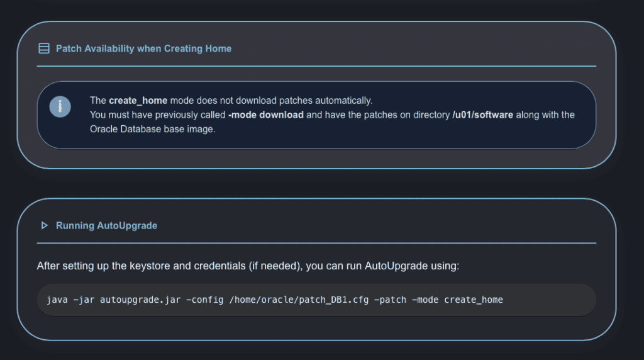Click the "-mode" flag in the code block
Viewport: 644px width, 360px height.
(425, 300)
